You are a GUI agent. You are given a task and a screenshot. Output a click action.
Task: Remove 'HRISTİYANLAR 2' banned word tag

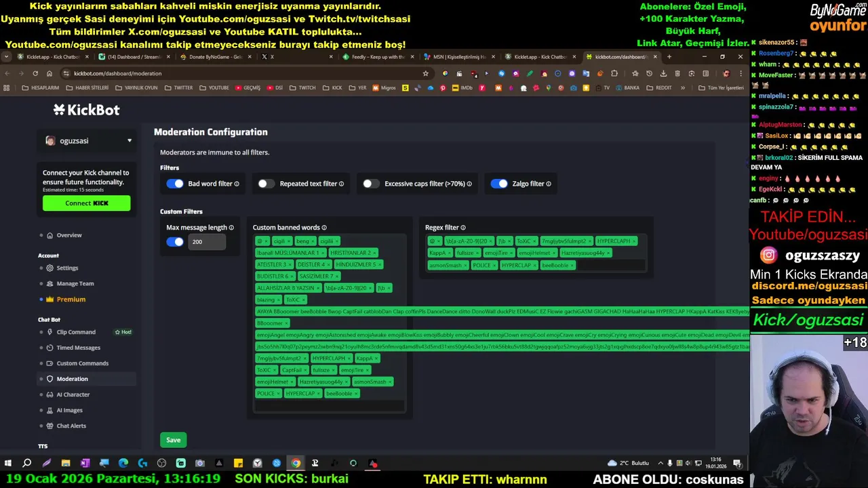point(374,253)
